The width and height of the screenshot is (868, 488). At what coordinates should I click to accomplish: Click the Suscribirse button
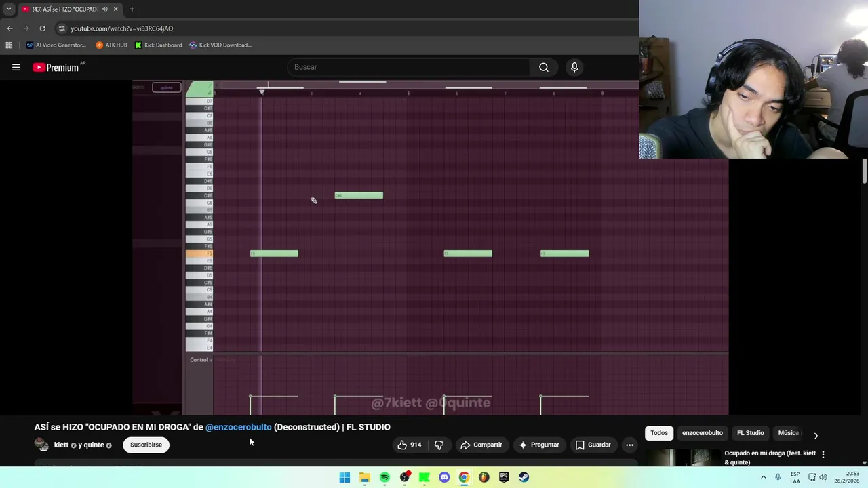click(x=146, y=445)
